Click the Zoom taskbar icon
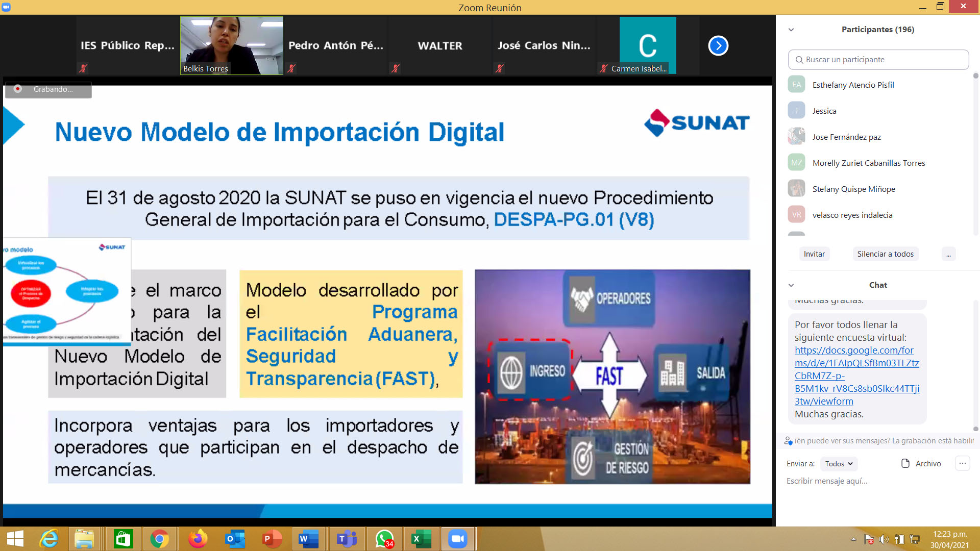 pyautogui.click(x=458, y=539)
